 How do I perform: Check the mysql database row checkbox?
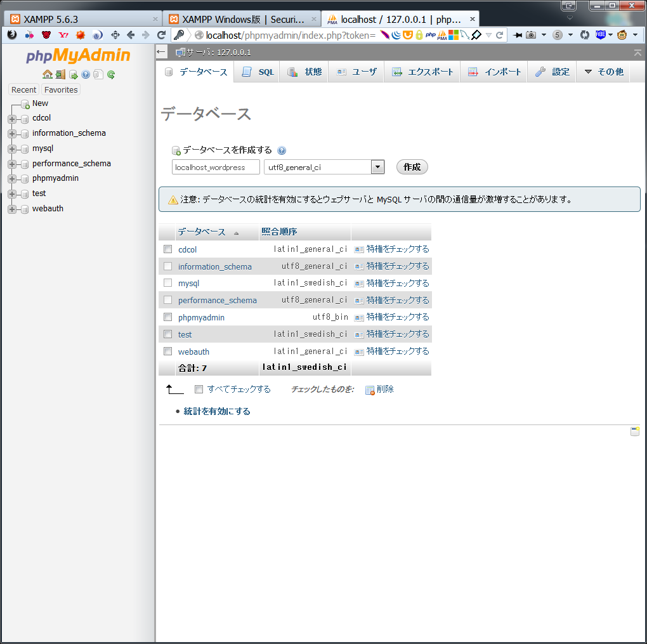168,283
